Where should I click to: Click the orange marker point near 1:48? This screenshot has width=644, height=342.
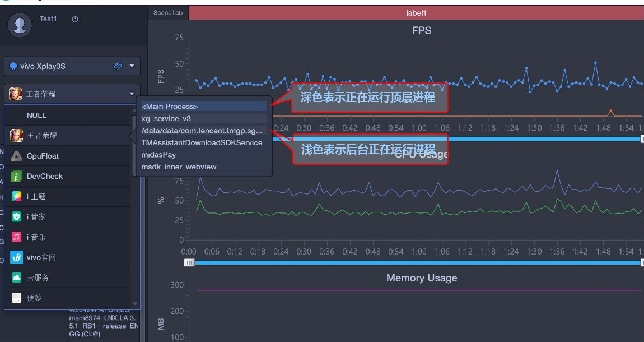pyautogui.click(x=611, y=111)
